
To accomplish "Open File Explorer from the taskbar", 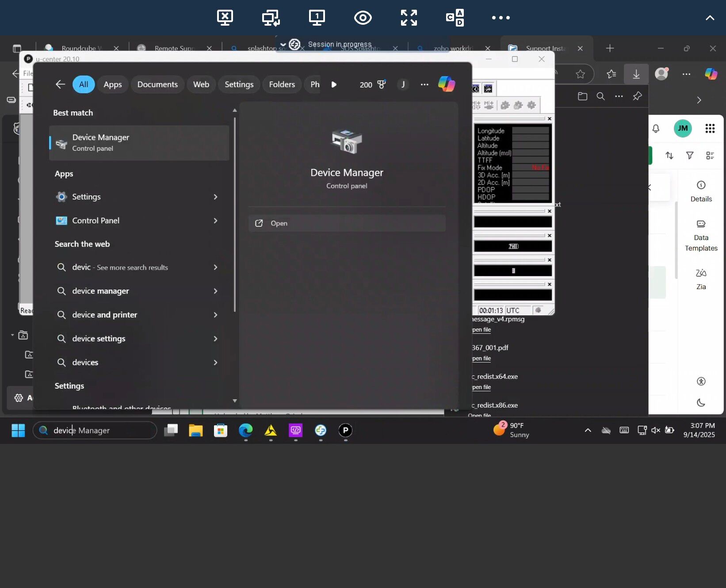I will (195, 430).
